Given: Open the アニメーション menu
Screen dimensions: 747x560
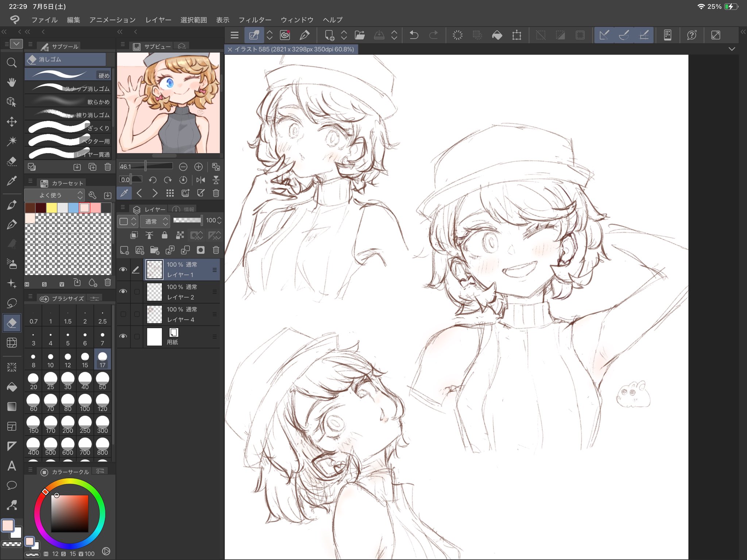Looking at the screenshot, I should [112, 20].
